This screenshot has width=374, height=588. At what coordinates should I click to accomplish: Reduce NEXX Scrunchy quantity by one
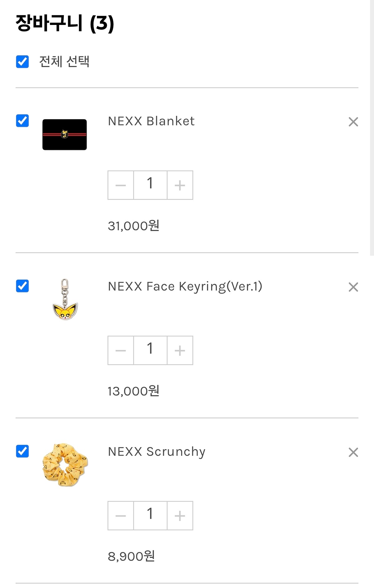pos(121,516)
